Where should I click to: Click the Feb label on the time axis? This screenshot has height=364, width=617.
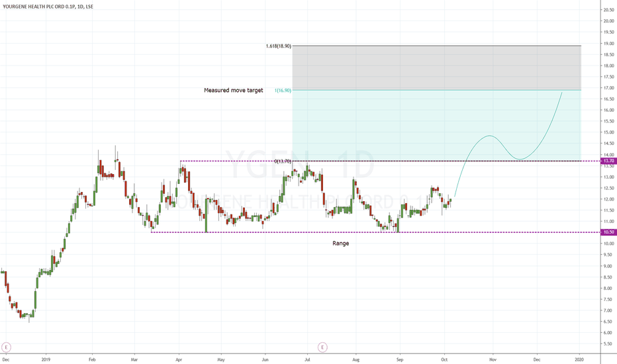(92, 359)
